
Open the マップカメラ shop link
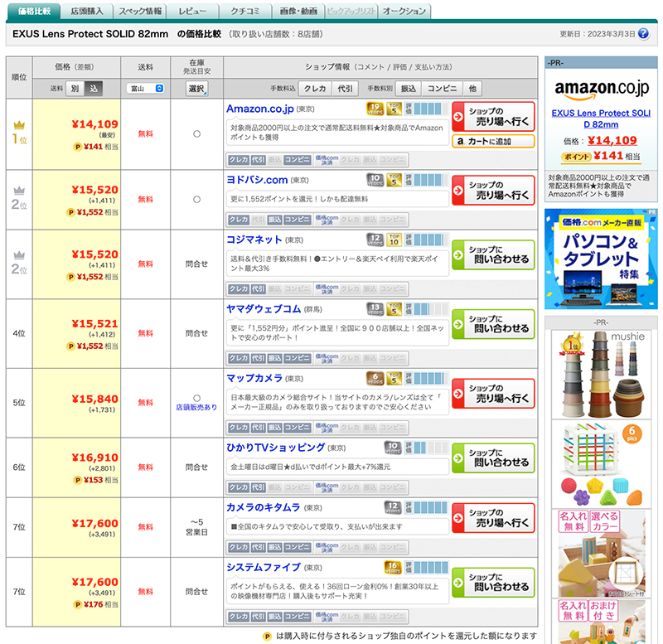[x=254, y=379]
